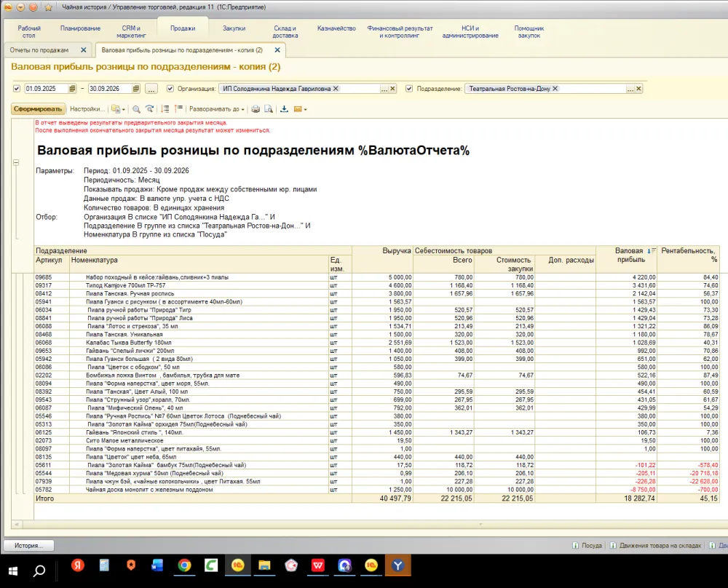
Task: Open Подразделение selection list ellipsis
Action: pyautogui.click(x=630, y=89)
